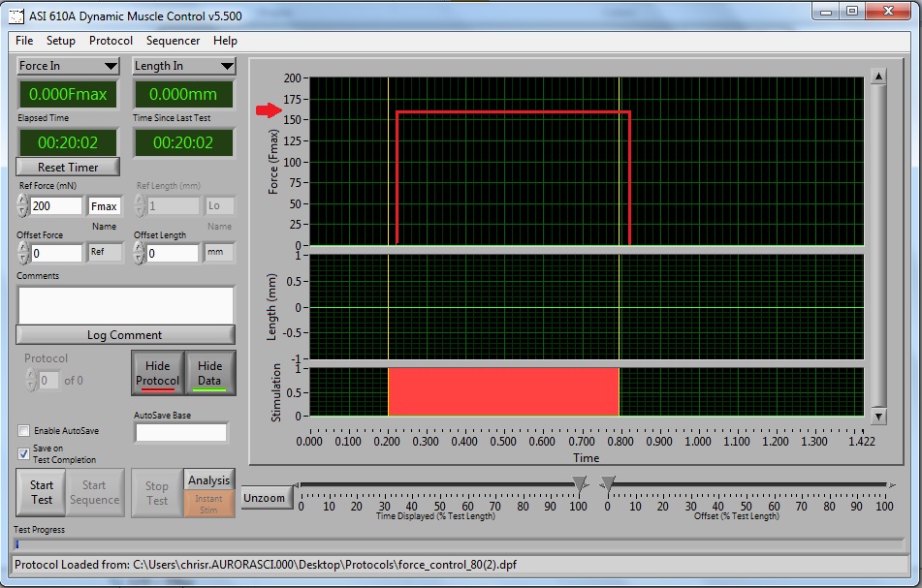Click the Ref Force stepper arrows
This screenshot has width=922, height=588.
(22, 205)
